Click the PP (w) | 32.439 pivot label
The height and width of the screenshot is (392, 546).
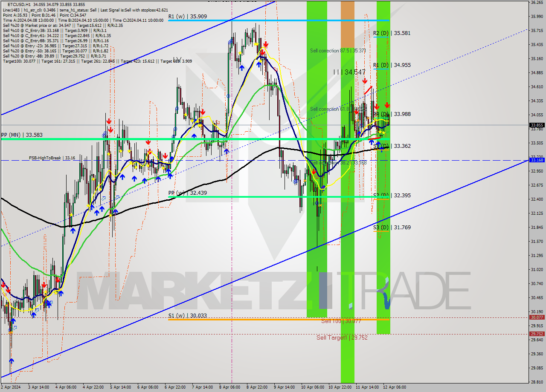(x=187, y=193)
